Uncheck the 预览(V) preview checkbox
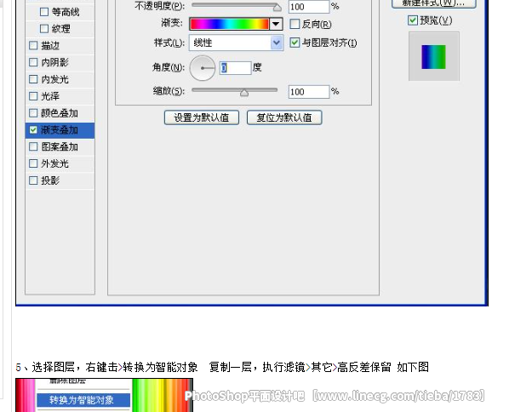532x412 pixels. (x=413, y=20)
